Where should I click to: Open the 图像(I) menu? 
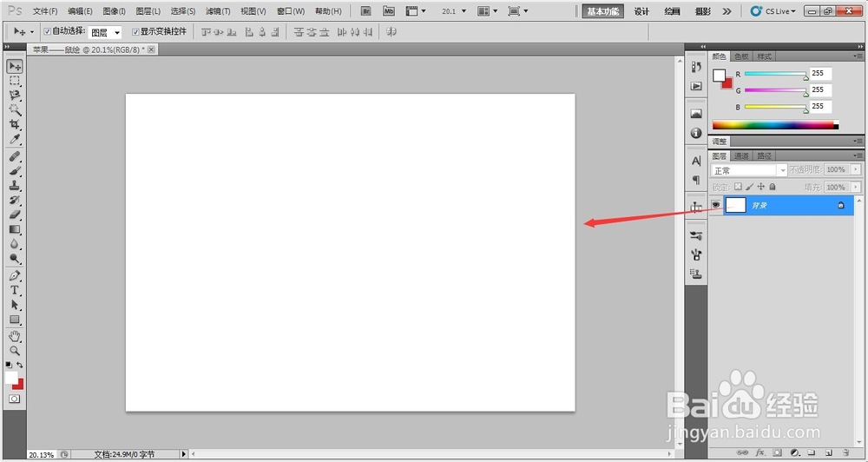tap(114, 11)
